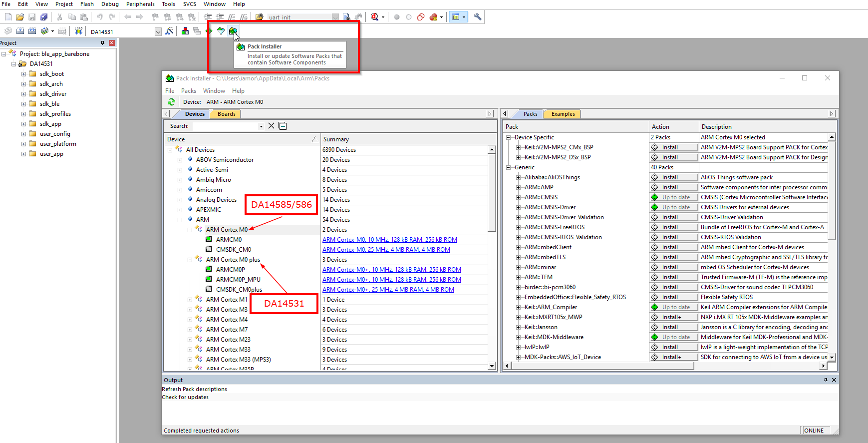
Task: Refresh pack list with green arrows icon
Action: (172, 102)
